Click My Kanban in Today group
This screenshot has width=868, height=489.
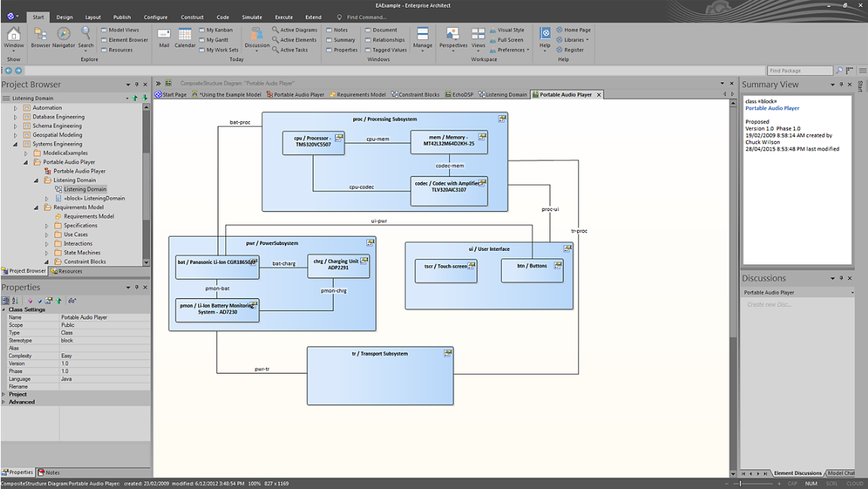(x=216, y=30)
